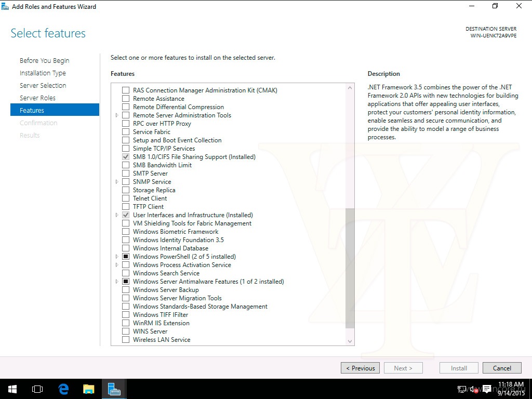
Task: Check the Windows Server Backup checkbox
Action: pyautogui.click(x=126, y=290)
